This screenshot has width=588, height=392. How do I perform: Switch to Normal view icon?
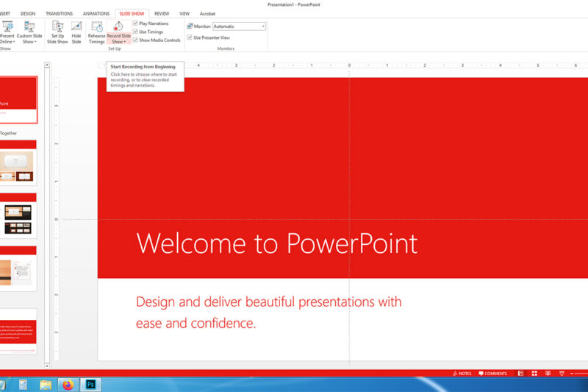tap(520, 373)
